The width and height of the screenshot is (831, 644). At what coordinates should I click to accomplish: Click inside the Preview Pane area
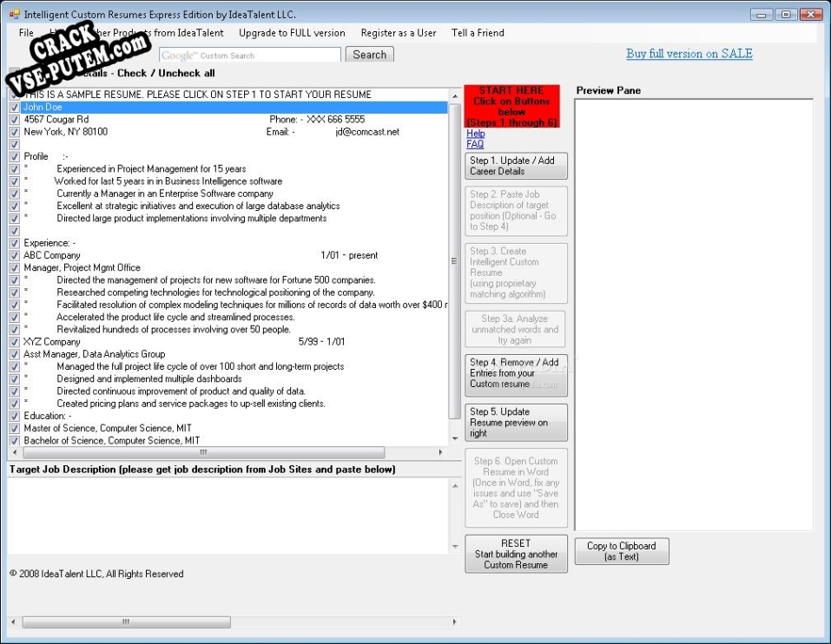point(694,314)
